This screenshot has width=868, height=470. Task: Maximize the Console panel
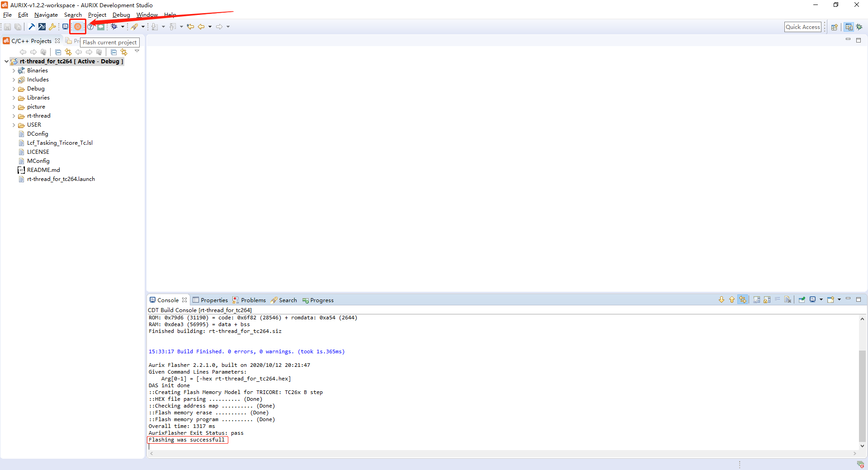(859, 299)
